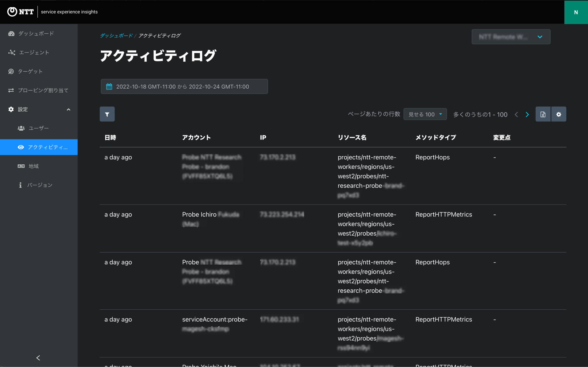The width and height of the screenshot is (588, 367).
Task: Collapse sidebar with bottom arrow
Action: pos(38,358)
